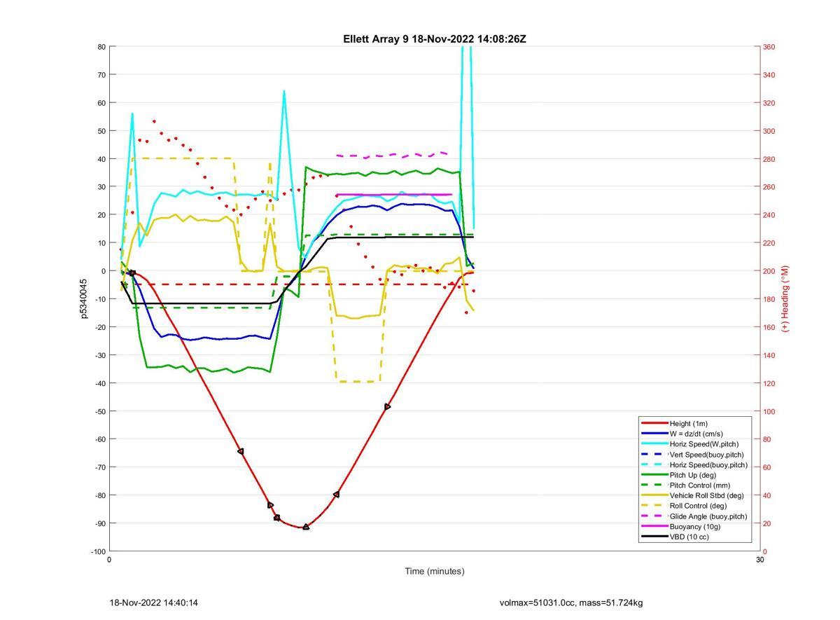Click the red '160' heading axis tick label
The width and height of the screenshot is (840, 620).
pyautogui.click(x=769, y=327)
